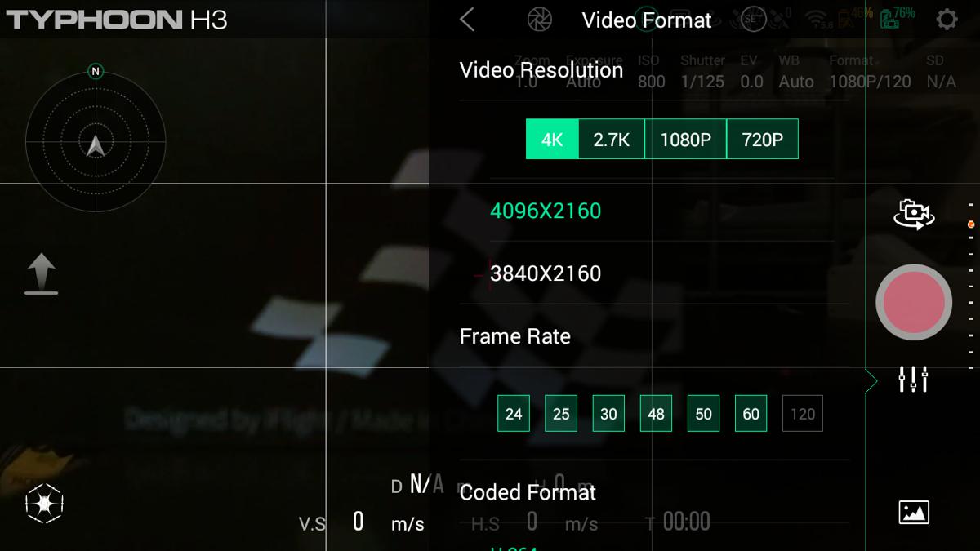Tap the Coded Format heading
980x551 pixels.
point(528,492)
